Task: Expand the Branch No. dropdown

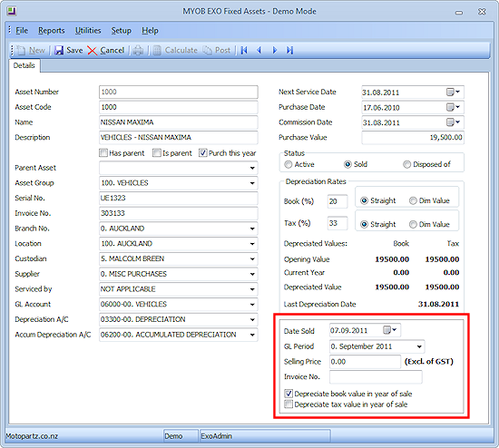Action: coord(252,229)
